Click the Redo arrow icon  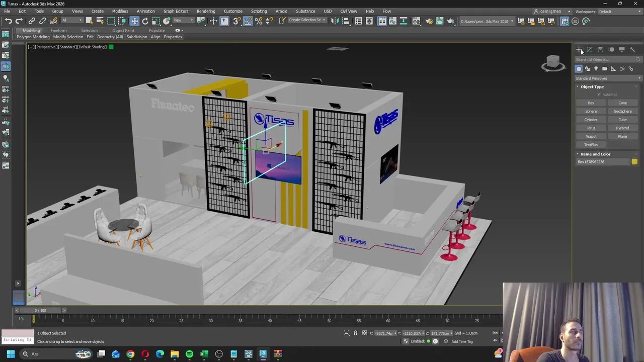[x=19, y=21]
